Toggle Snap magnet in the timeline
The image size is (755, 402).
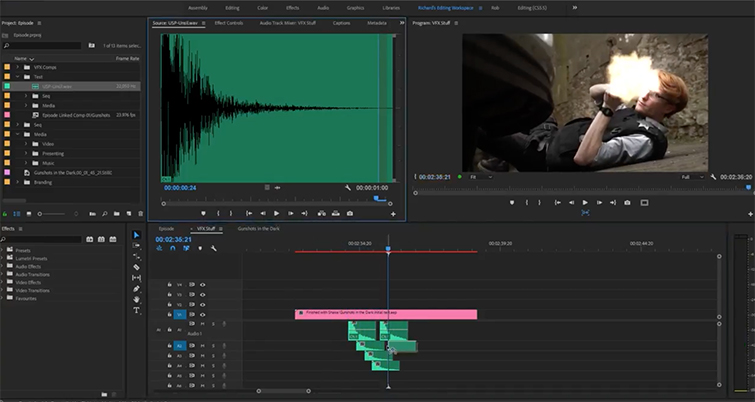click(173, 248)
